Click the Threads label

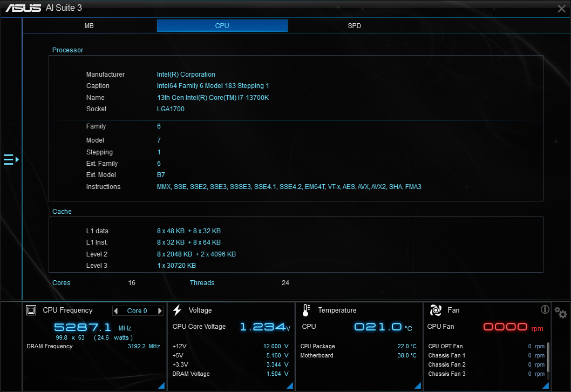(x=202, y=283)
